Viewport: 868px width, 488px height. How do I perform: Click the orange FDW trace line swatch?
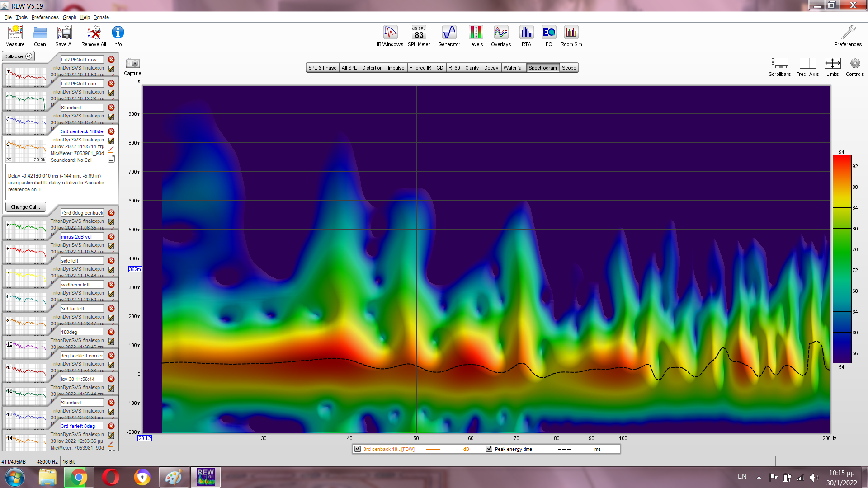click(x=433, y=449)
